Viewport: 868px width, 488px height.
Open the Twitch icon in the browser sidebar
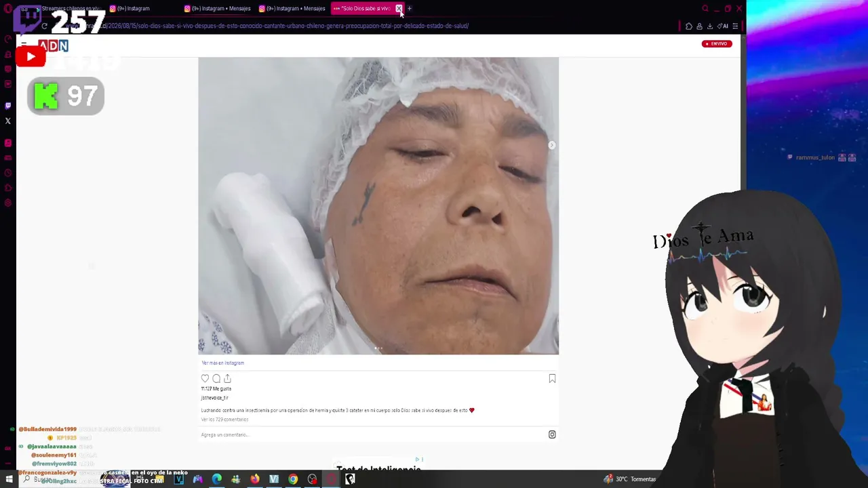point(8,106)
